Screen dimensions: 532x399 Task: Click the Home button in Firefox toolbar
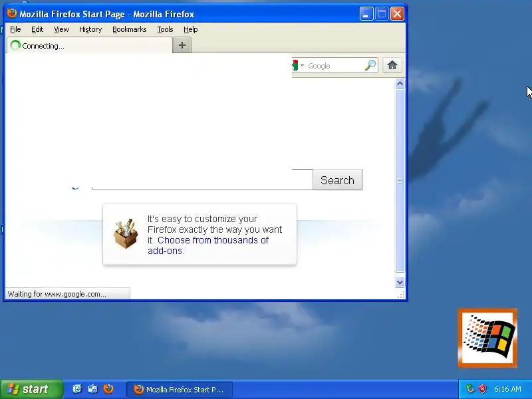392,65
